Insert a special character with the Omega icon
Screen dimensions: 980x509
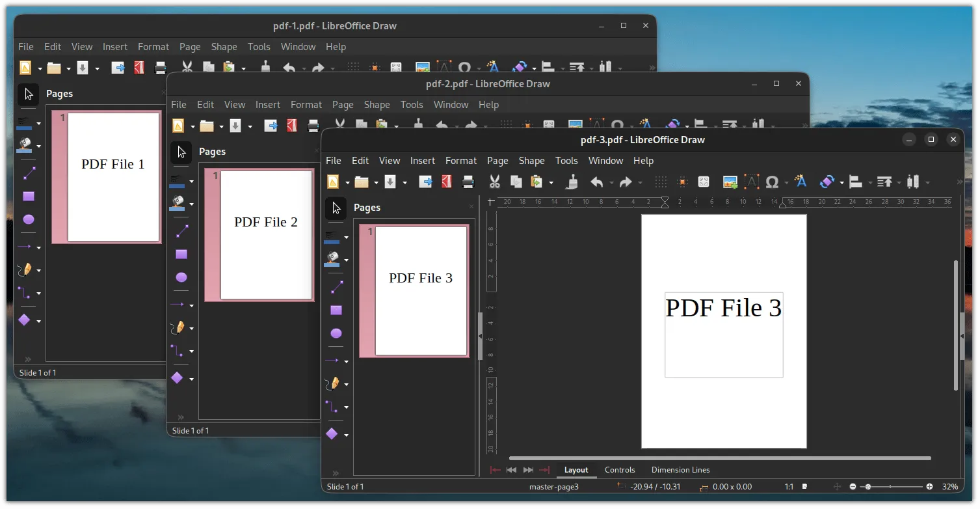coord(771,182)
